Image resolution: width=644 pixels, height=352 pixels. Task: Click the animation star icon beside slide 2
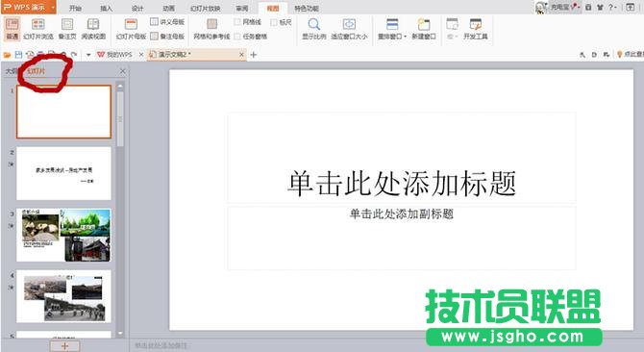(12, 164)
